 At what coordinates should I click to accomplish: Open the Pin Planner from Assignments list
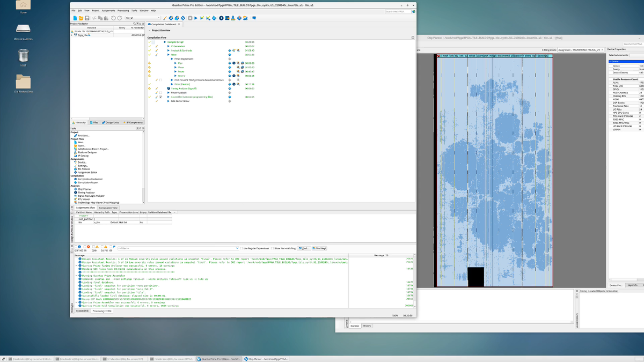point(85,169)
